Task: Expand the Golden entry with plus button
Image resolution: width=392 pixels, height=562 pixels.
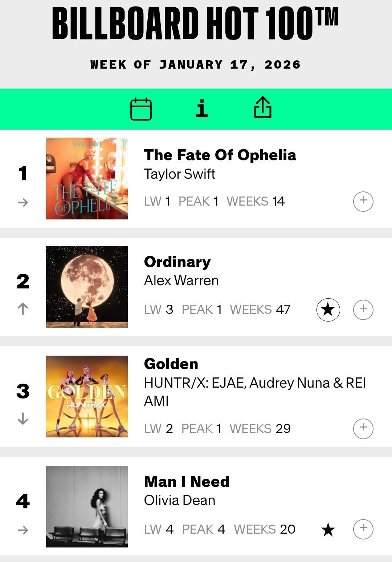Action: coord(363,428)
